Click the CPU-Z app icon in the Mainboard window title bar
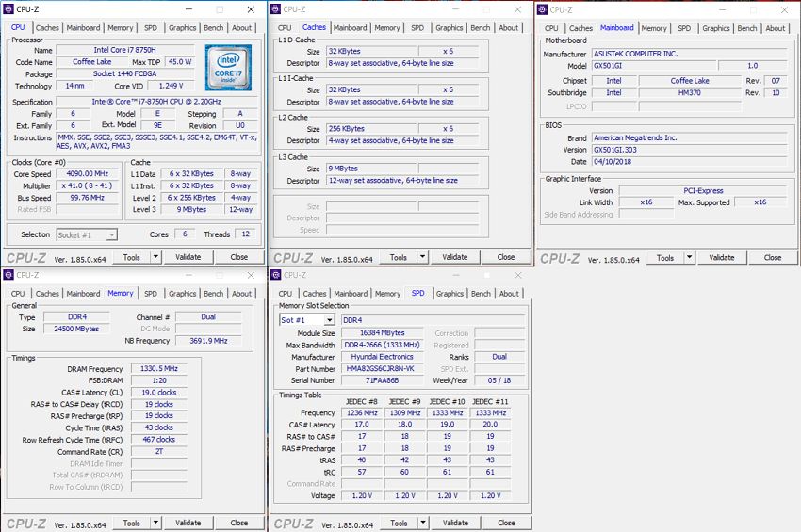801x532 pixels. tap(543, 9)
